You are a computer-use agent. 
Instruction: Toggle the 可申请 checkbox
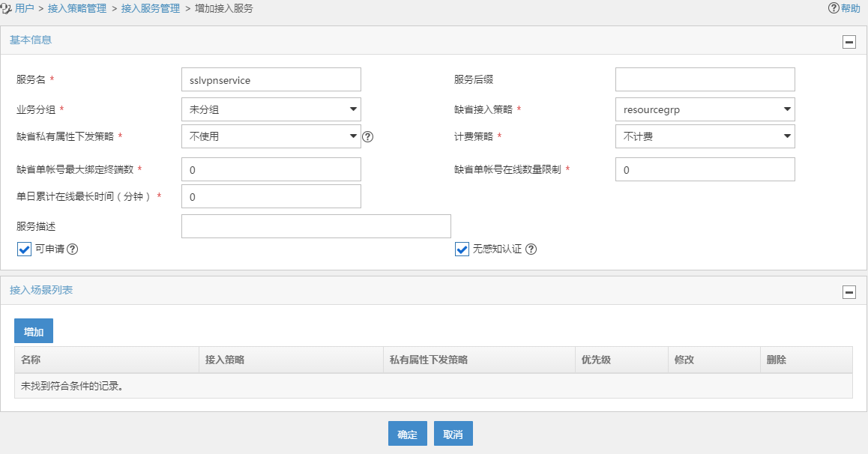click(x=24, y=249)
